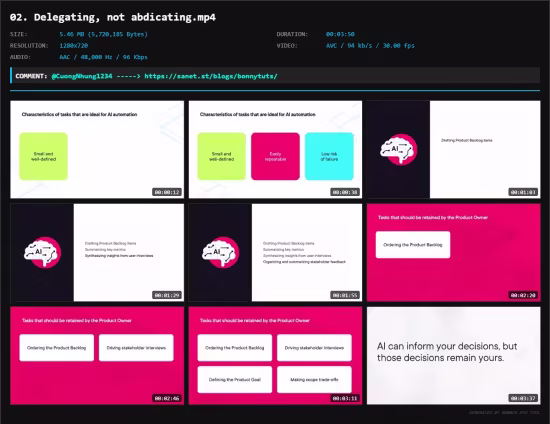Click 'Ordering the Product Backlog' card in the 00:02:20 frame
This screenshot has width=550, height=424.
point(413,245)
